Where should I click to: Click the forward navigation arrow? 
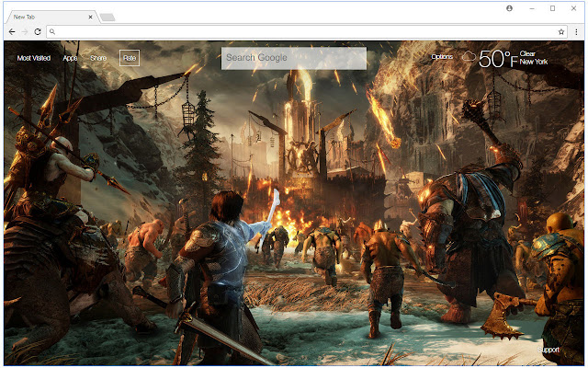(25, 32)
